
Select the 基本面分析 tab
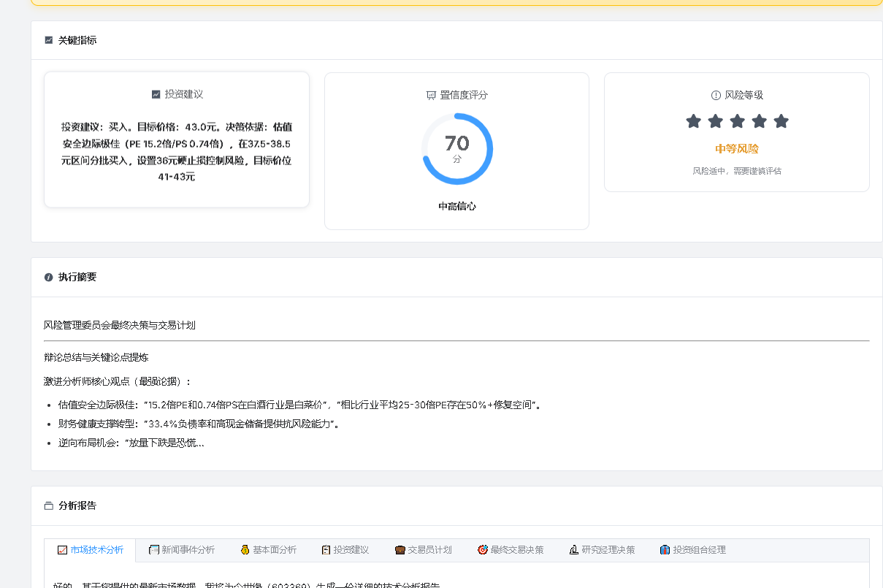(x=268, y=550)
